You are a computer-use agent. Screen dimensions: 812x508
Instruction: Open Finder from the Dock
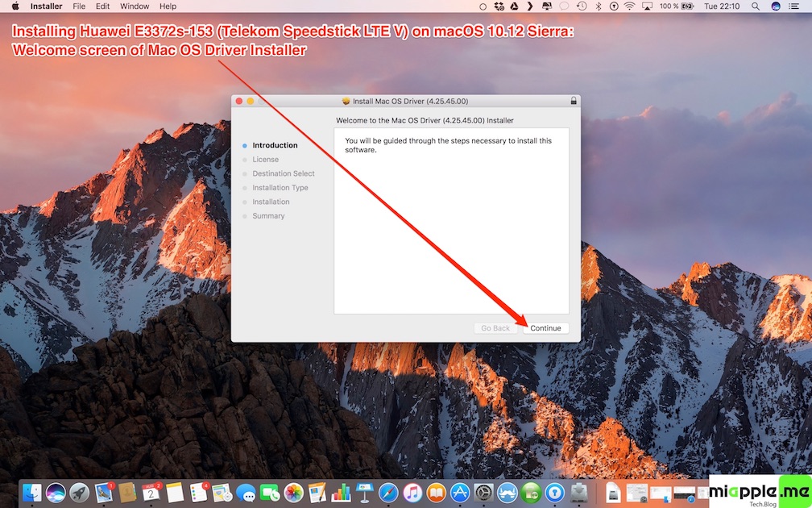(32, 492)
